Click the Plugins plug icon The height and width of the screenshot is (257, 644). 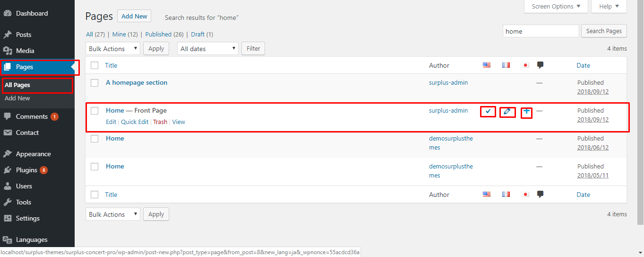[x=8, y=170]
